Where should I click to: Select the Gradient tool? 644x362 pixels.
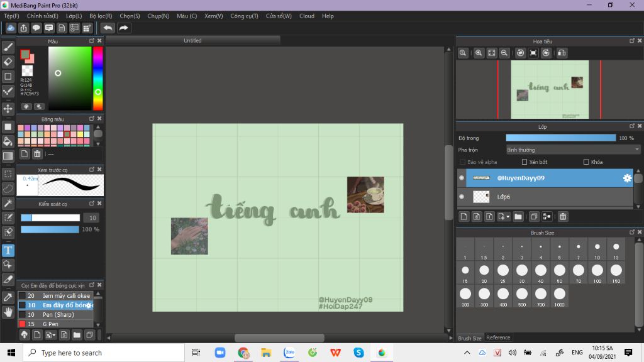tap(8, 156)
